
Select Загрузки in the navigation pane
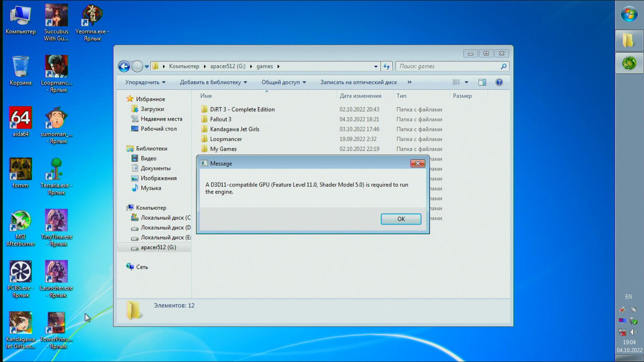[152, 109]
